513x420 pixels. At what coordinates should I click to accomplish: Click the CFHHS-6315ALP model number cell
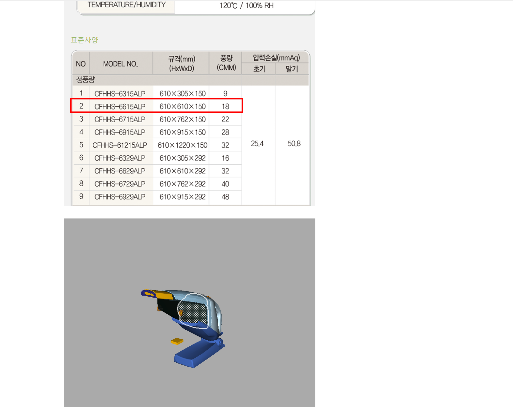click(120, 94)
